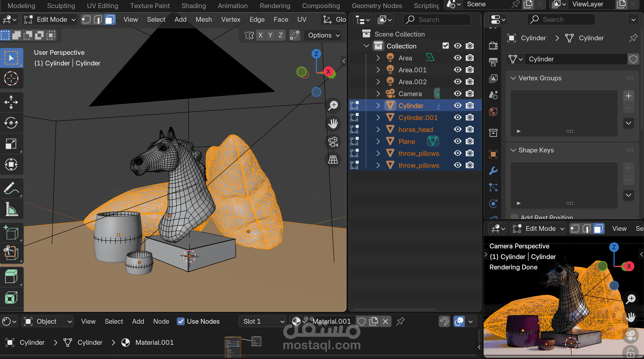The image size is (644, 359).
Task: Select the Move tool in toolbar
Action: 11,102
